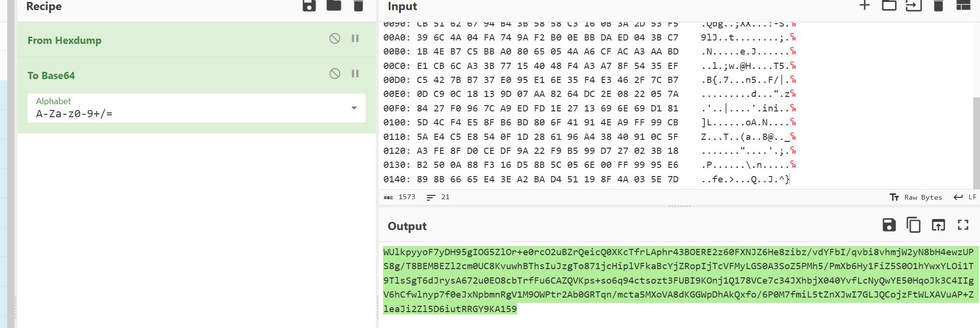Replace input with output
This screenshot has height=328, width=980.
coord(938,225)
